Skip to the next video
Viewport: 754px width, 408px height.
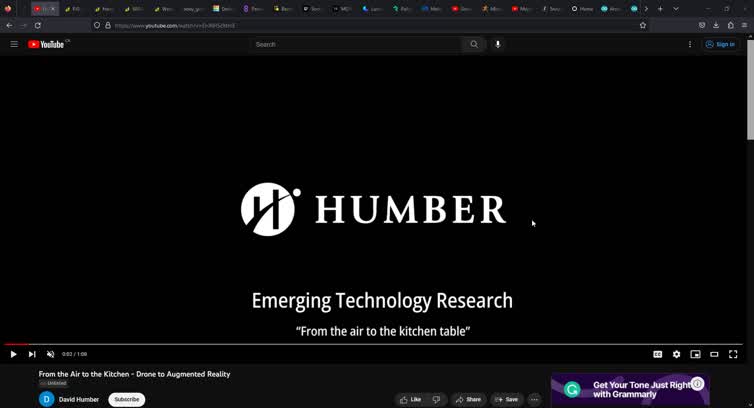32,354
